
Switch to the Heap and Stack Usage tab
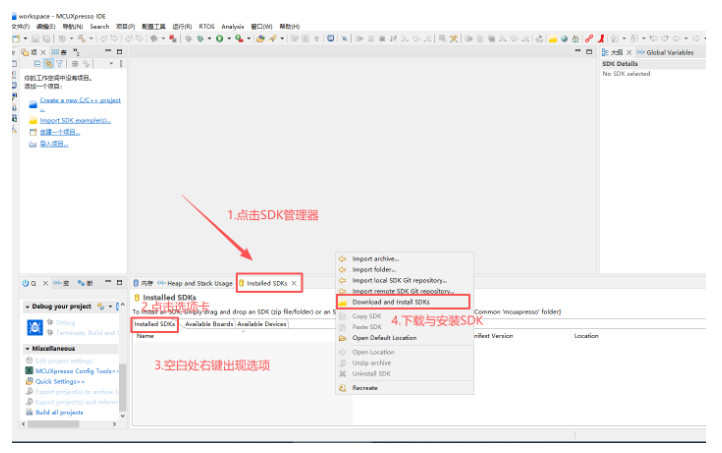[x=195, y=283]
